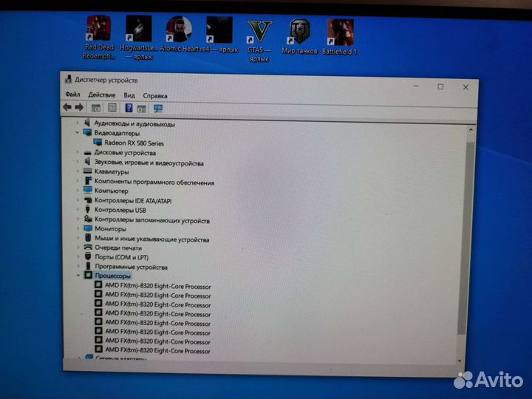The height and width of the screenshot is (399, 532).
Task: Select the Контроллеры USB label
Action: click(120, 210)
